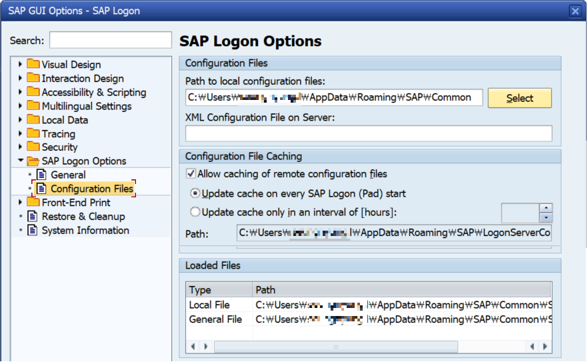
Task: Expand the Front-End Print node
Action: coord(20,203)
